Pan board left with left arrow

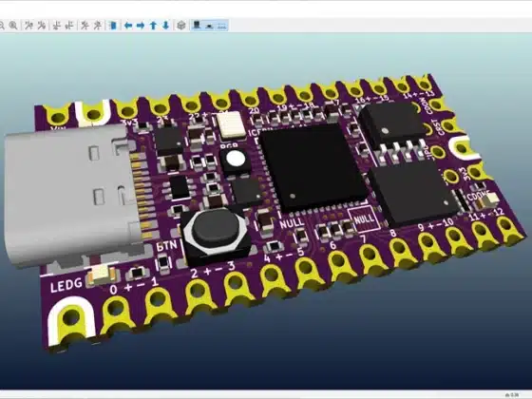coord(128,26)
